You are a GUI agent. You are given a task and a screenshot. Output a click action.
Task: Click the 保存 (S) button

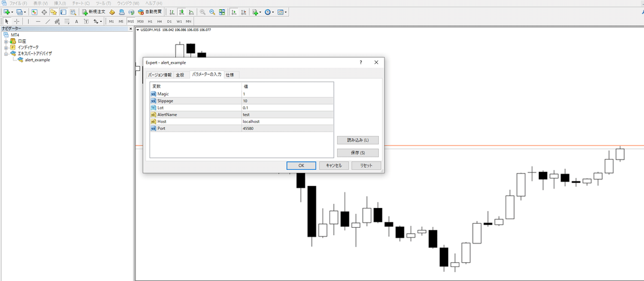pos(358,153)
